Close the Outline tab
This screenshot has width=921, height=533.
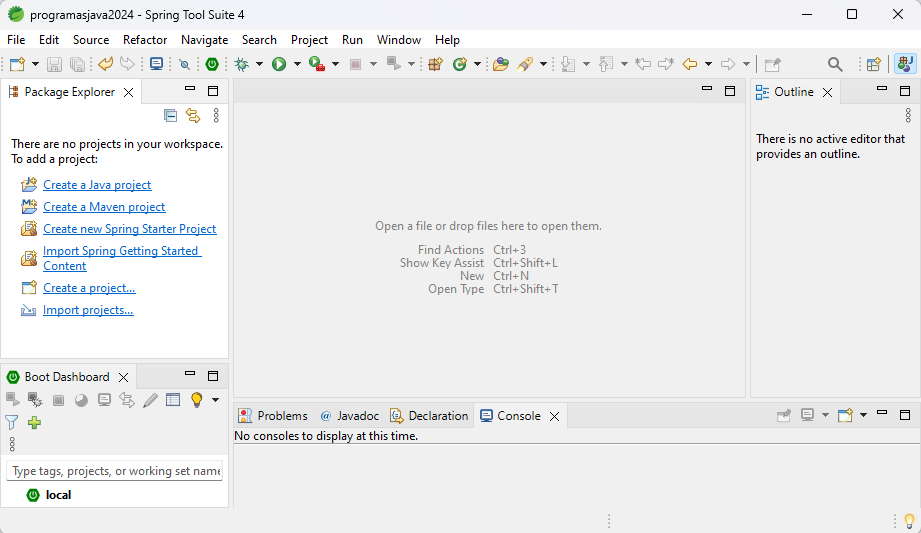pos(828,92)
